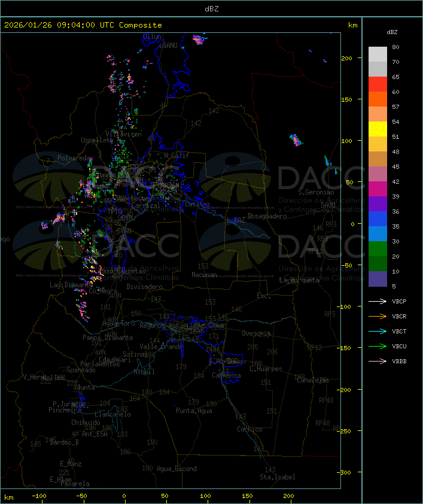Screen dimensions: 423x504
Task: Click the Agua_Escond location label
Action: point(176,469)
